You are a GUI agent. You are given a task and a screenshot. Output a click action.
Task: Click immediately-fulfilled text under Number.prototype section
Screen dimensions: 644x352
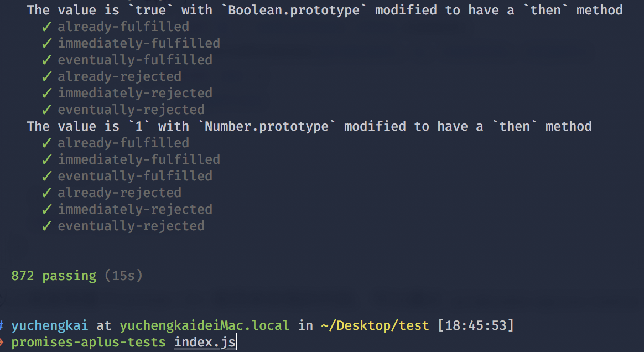(139, 159)
